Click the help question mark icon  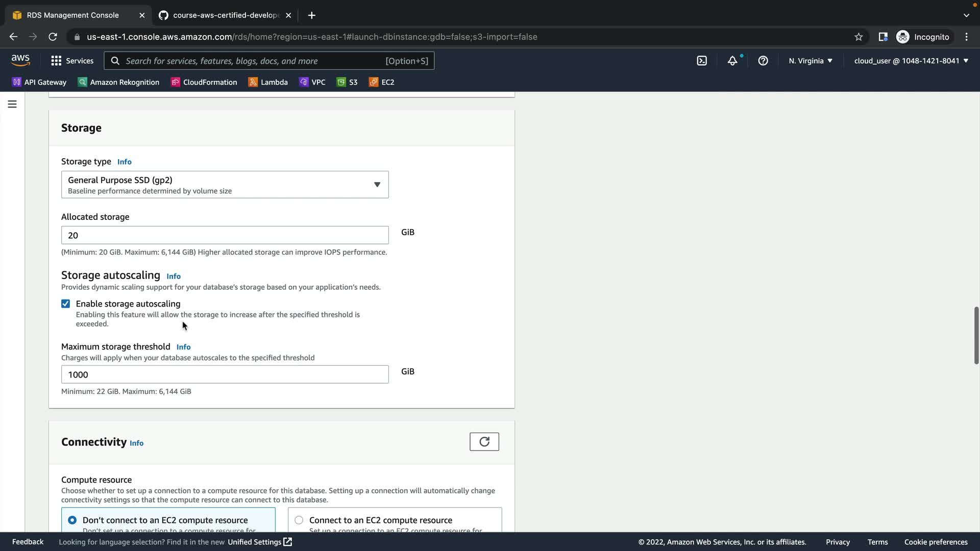763,61
